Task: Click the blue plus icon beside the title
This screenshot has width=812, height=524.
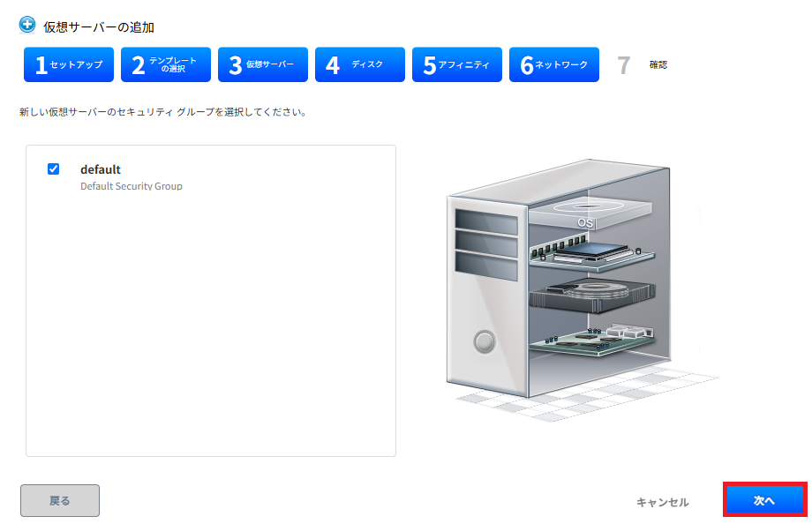Action: 27,25
